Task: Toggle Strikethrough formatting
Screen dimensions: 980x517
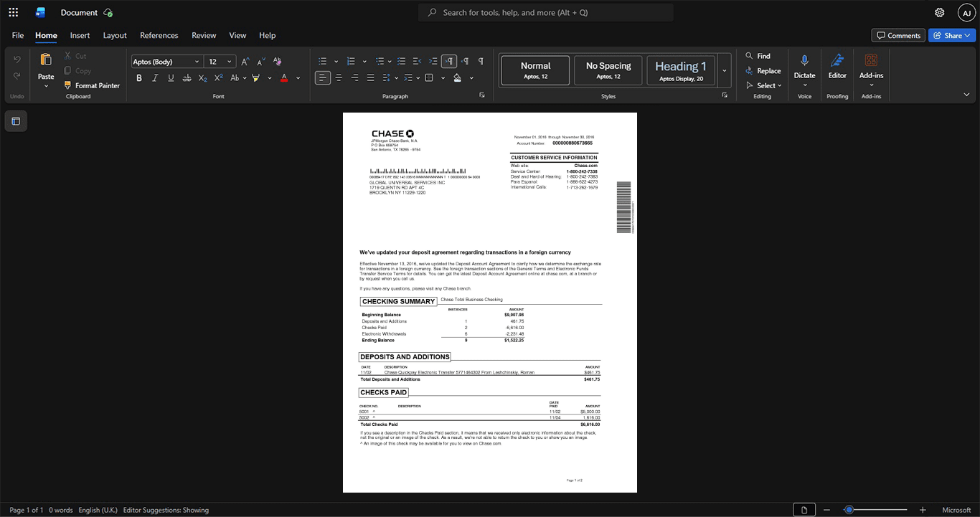Action: click(187, 77)
